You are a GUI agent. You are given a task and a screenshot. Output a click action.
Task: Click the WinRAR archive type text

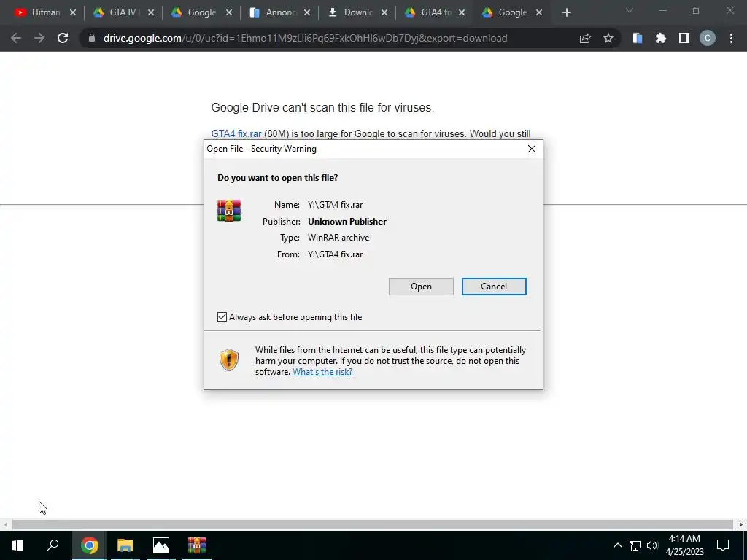click(x=338, y=238)
